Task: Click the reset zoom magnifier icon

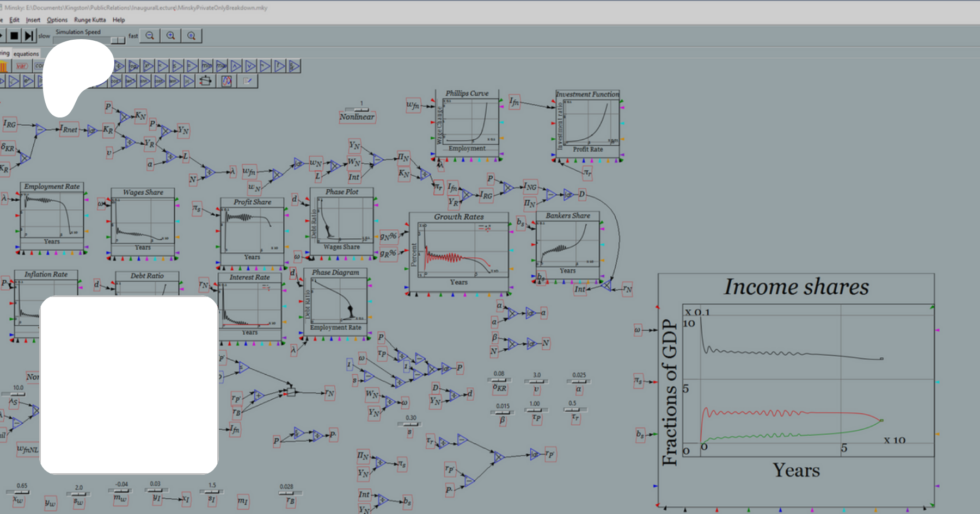Action: [191, 36]
